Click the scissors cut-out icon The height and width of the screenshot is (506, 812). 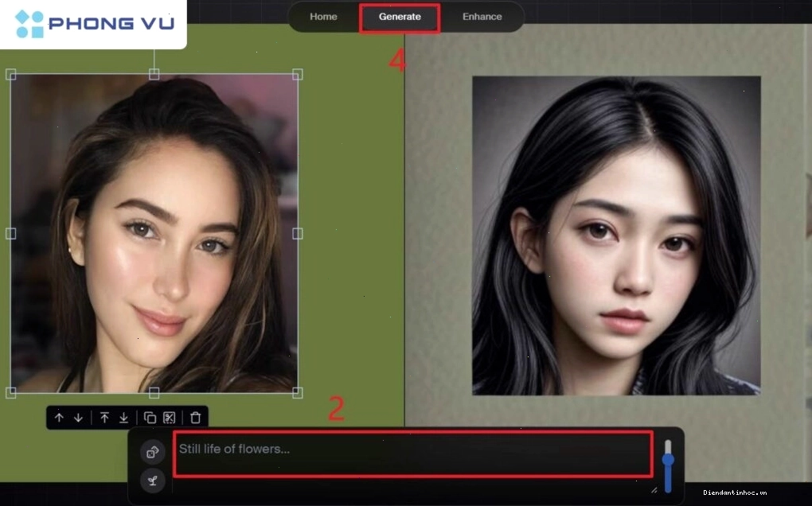tap(170, 418)
